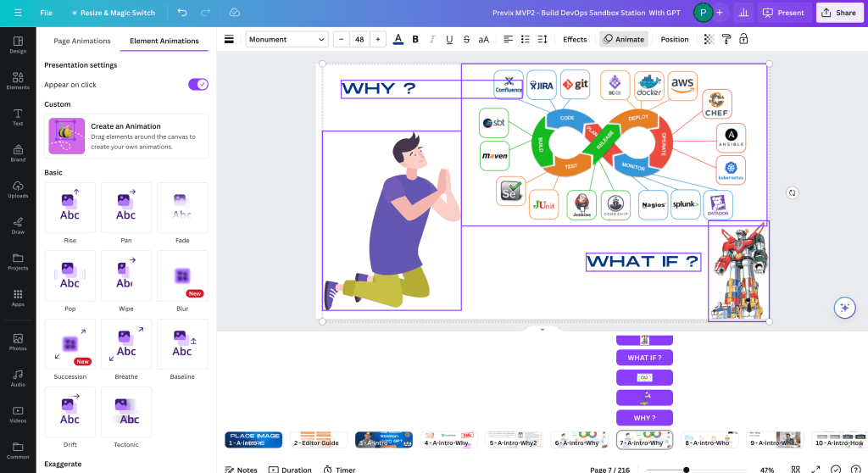Screen dimensions: 868x473
Task: Open the Brand sidebar panel
Action: coord(18,153)
